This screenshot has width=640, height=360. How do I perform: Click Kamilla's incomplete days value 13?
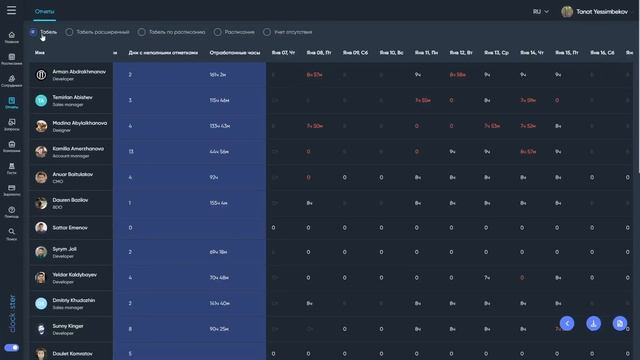(131, 152)
